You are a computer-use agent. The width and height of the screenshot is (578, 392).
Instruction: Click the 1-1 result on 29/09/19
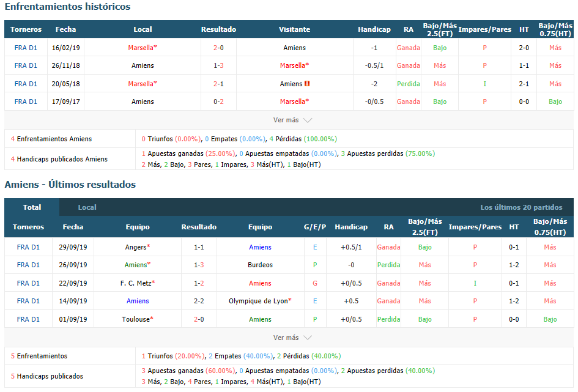click(x=199, y=247)
